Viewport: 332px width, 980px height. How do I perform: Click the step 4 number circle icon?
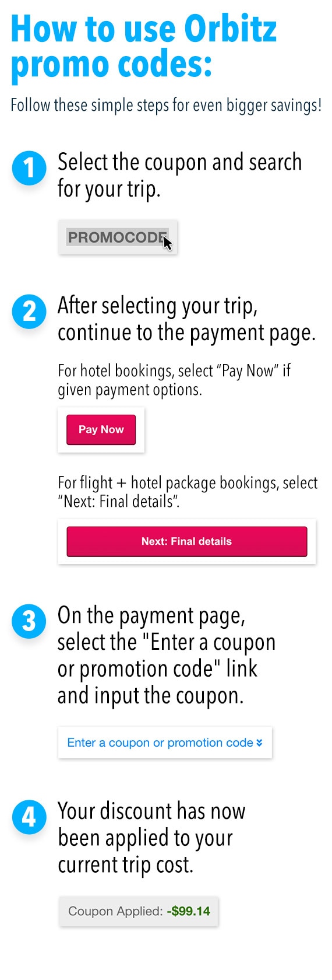pyautogui.click(x=29, y=817)
